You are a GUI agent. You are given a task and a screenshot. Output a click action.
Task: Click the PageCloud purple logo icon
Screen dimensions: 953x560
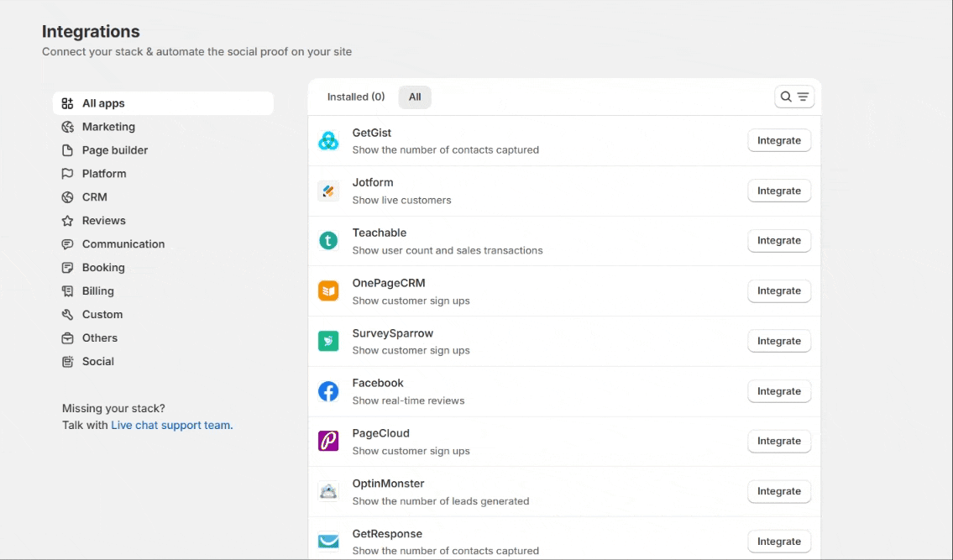click(x=328, y=441)
